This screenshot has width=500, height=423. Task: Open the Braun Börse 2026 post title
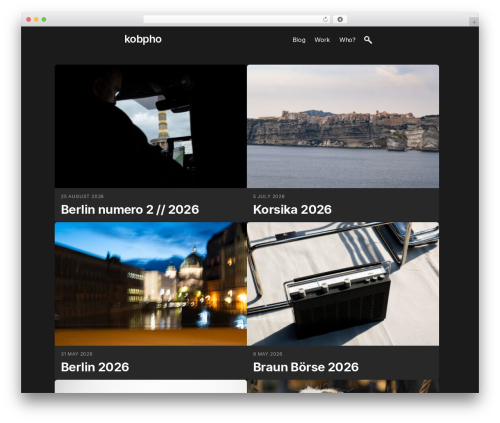point(306,367)
